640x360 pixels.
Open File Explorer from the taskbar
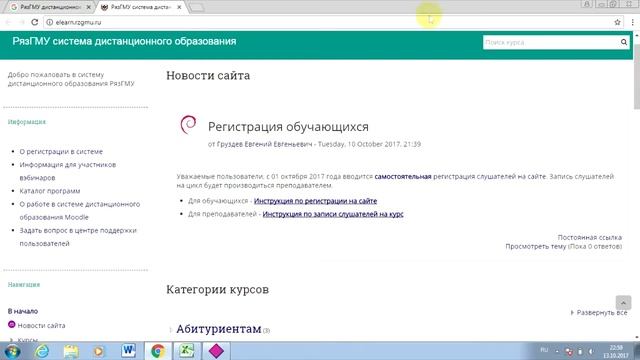pyautogui.click(x=71, y=351)
